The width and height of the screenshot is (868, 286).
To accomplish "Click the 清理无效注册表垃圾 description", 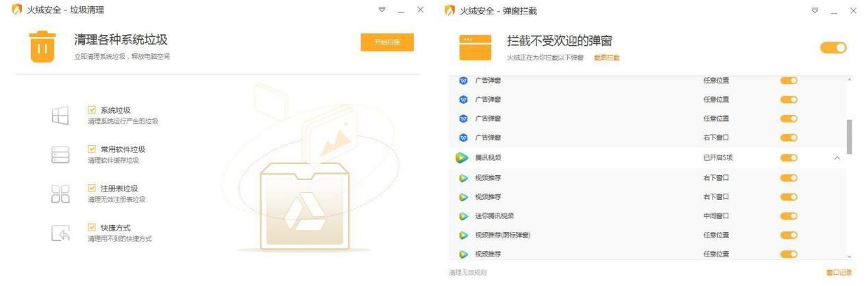I will click(116, 200).
